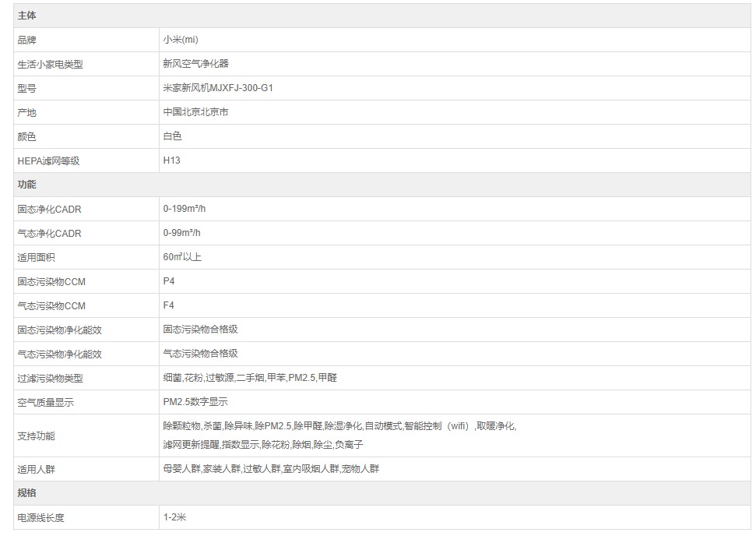Click the 1-2米 cord length value
The width and height of the screenshot is (756, 536).
(x=174, y=517)
